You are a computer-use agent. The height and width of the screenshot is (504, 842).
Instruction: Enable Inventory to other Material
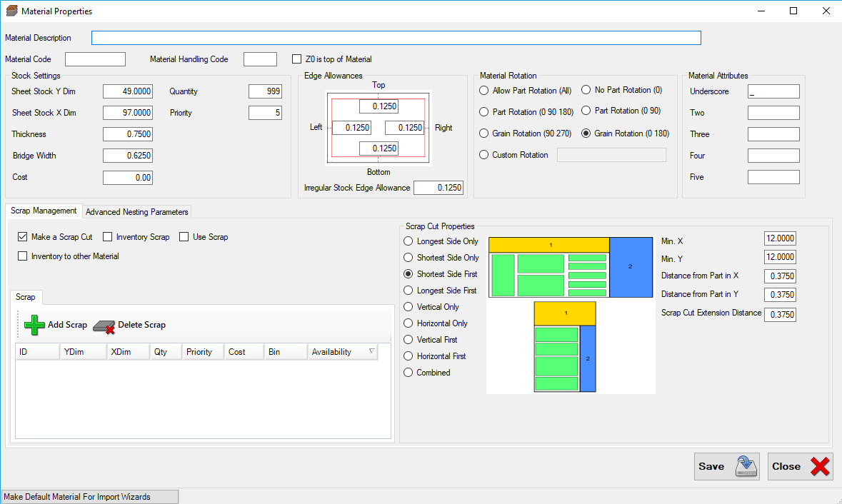(22, 256)
